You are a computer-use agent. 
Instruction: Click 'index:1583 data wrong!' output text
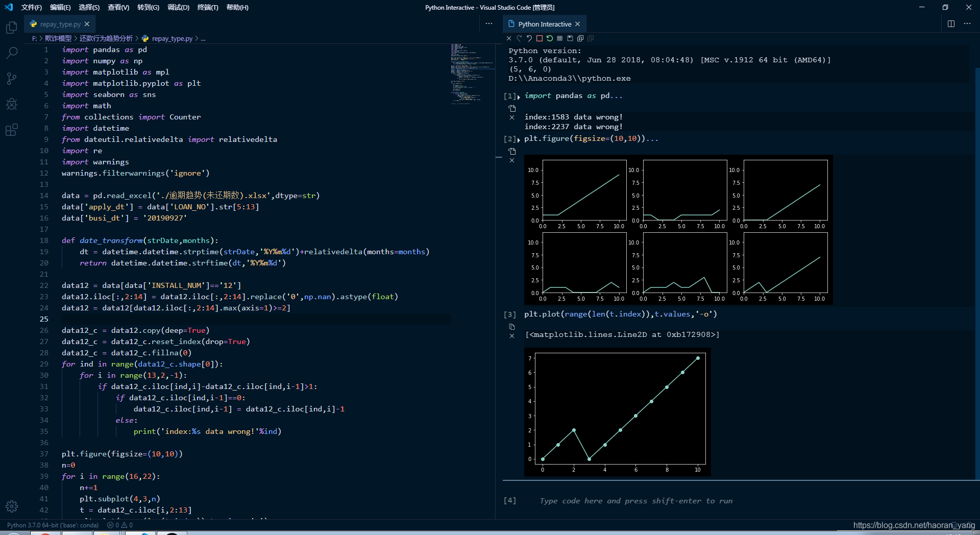pyautogui.click(x=574, y=117)
